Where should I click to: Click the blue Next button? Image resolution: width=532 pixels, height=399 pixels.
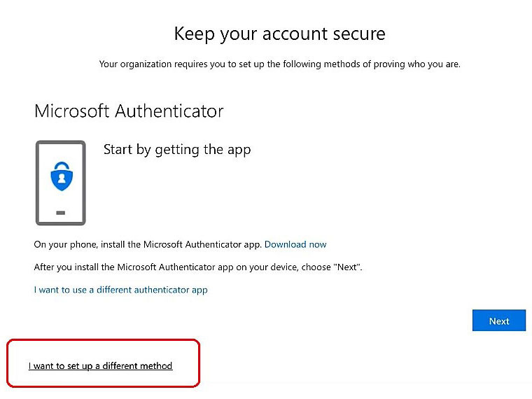498,321
